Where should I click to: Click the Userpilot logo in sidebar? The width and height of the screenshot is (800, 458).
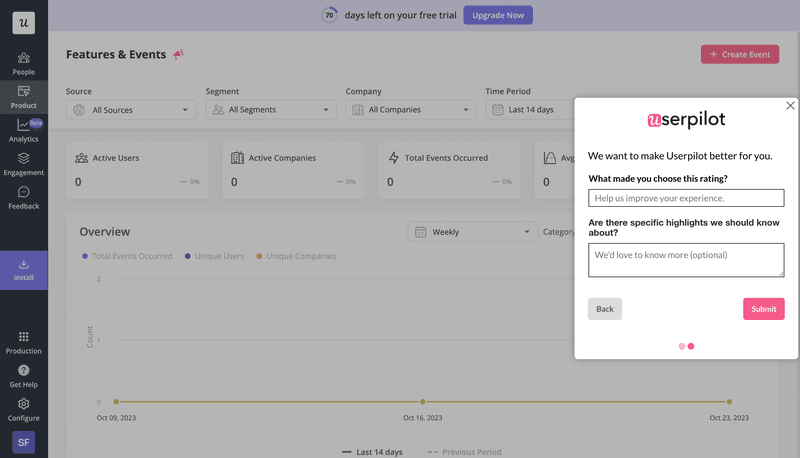point(23,22)
